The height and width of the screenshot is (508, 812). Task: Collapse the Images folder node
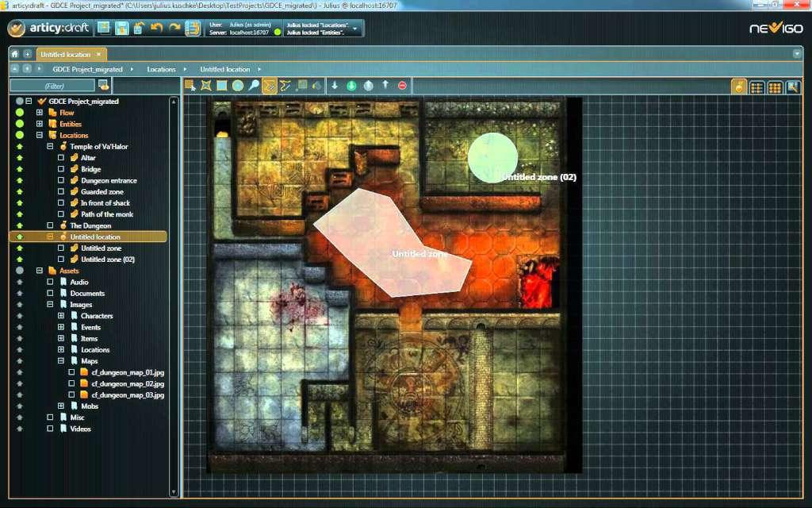tap(50, 304)
